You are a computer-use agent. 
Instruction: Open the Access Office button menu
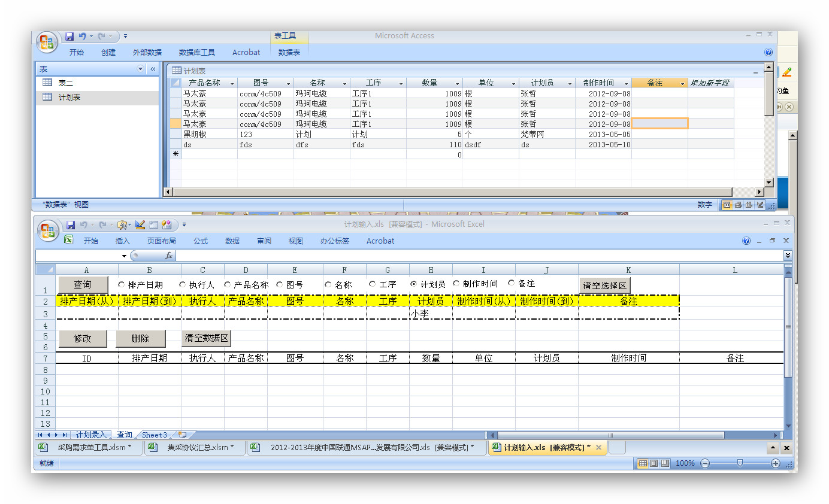pyautogui.click(x=47, y=42)
